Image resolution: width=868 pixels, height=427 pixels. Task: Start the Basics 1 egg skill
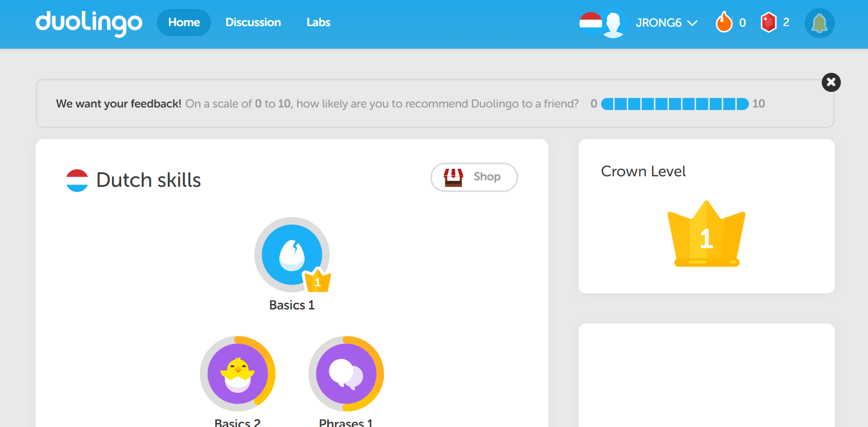pos(292,255)
